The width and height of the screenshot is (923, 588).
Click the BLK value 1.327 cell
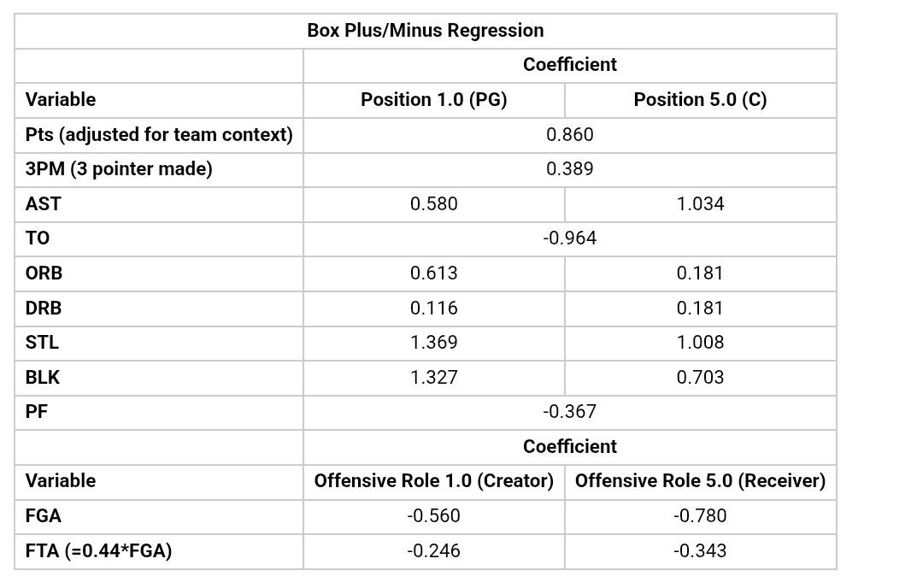coord(434,377)
